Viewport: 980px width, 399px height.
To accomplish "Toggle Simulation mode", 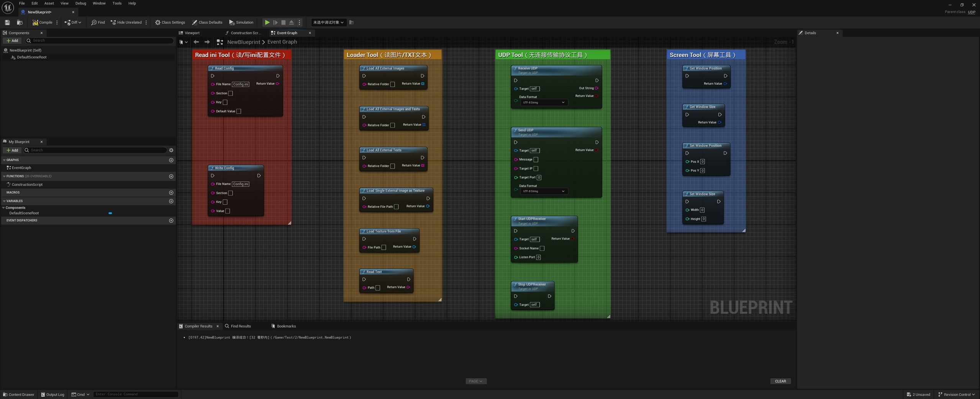I will (x=241, y=22).
